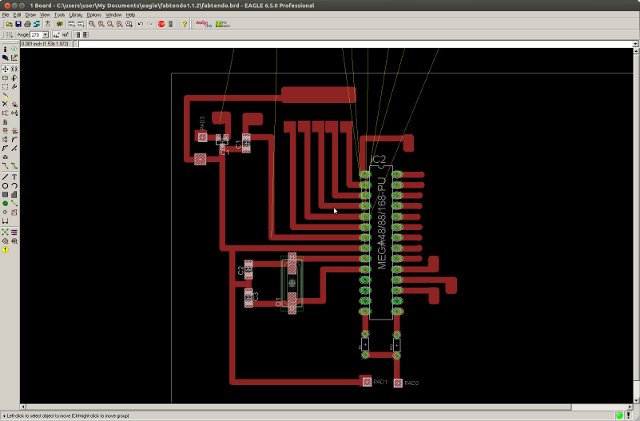
Task: Open the File menu
Action: coord(5,15)
